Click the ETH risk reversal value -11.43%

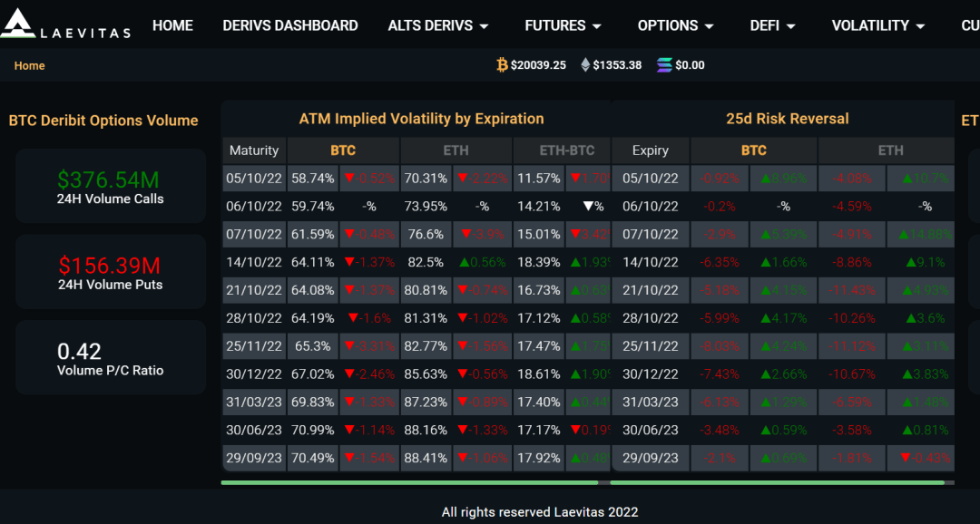coord(852,290)
